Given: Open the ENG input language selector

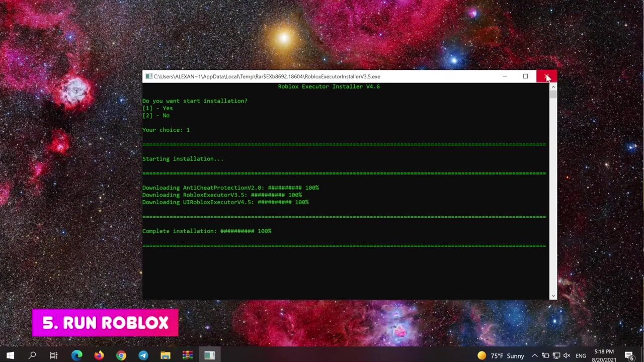Looking at the screenshot, I should click(581, 356).
